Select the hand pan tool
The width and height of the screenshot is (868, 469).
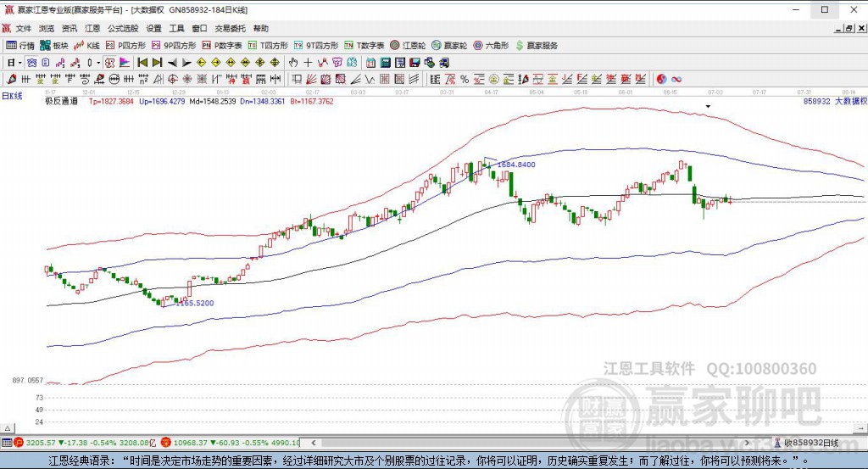pyautogui.click(x=292, y=63)
